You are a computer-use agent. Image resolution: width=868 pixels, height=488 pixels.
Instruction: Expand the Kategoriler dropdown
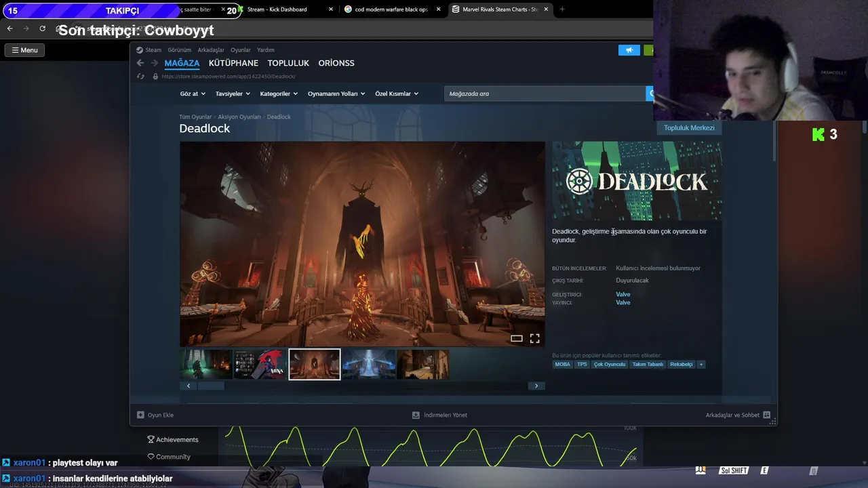coord(279,94)
